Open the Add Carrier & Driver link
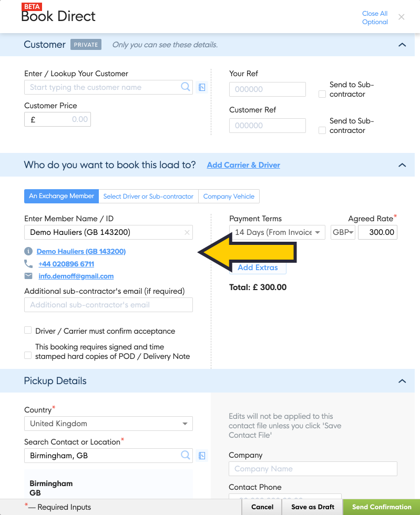 coord(243,165)
